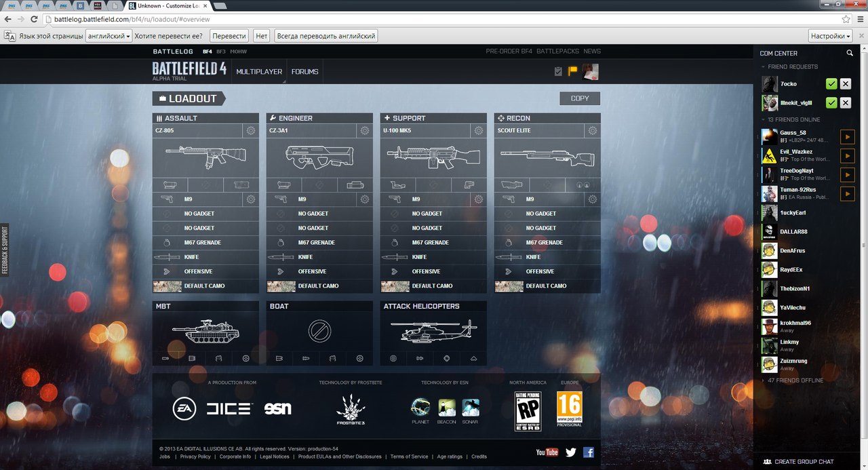Image resolution: width=868 pixels, height=470 pixels.
Task: Click the Boat unavailable icon
Action: [319, 331]
